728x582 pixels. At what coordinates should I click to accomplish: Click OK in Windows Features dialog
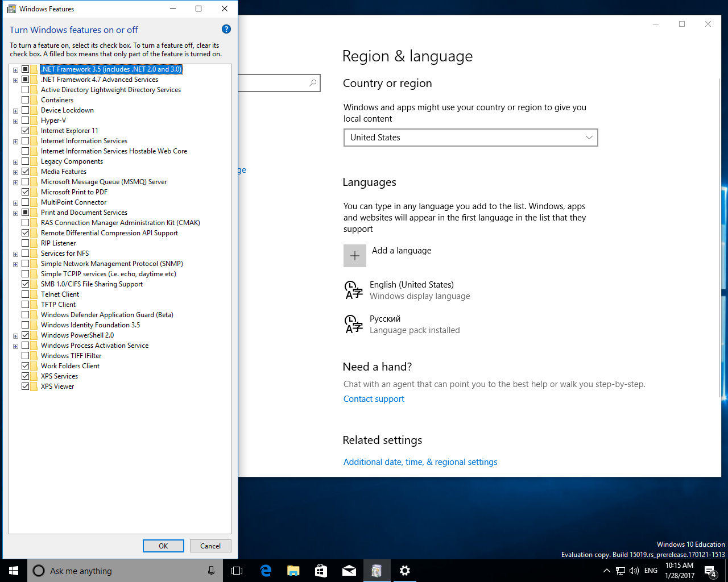[x=163, y=546]
